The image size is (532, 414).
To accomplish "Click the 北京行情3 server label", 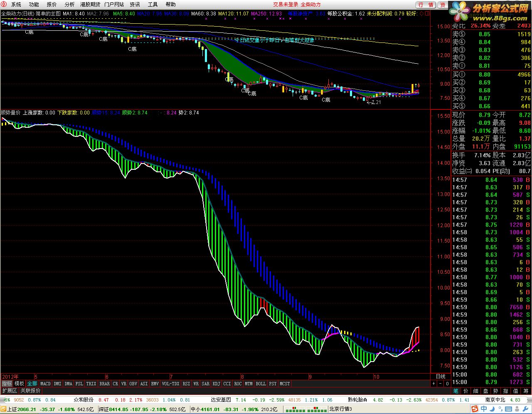I will (x=341, y=409).
